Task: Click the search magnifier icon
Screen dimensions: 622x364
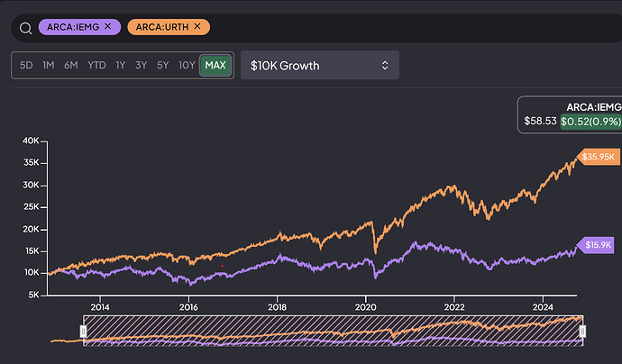Action: pyautogui.click(x=25, y=27)
